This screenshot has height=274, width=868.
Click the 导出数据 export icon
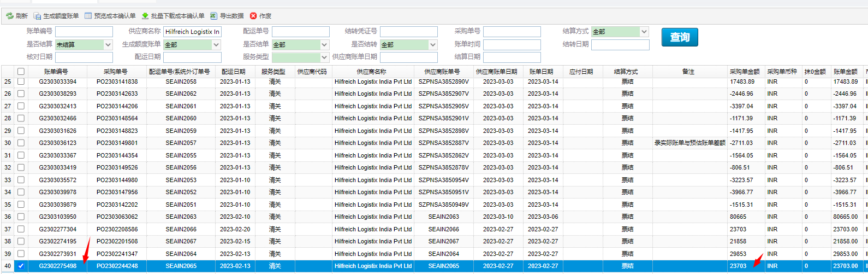pos(214,16)
